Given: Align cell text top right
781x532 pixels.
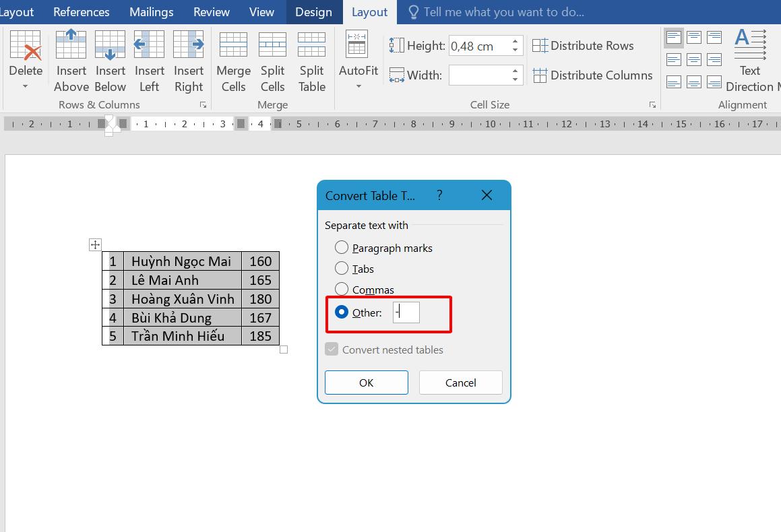Looking at the screenshot, I should pyautogui.click(x=714, y=37).
